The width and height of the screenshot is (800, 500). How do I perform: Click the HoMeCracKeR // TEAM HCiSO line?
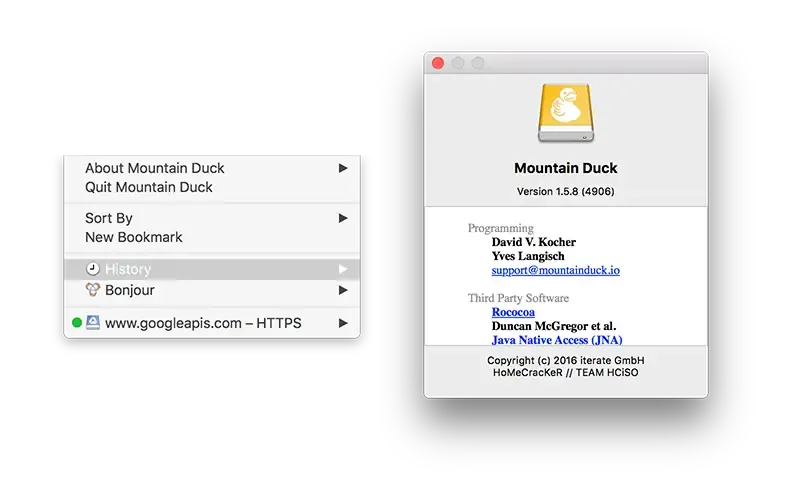click(566, 372)
